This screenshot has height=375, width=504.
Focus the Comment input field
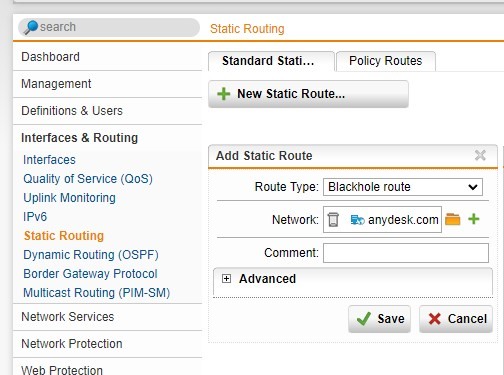(406, 253)
